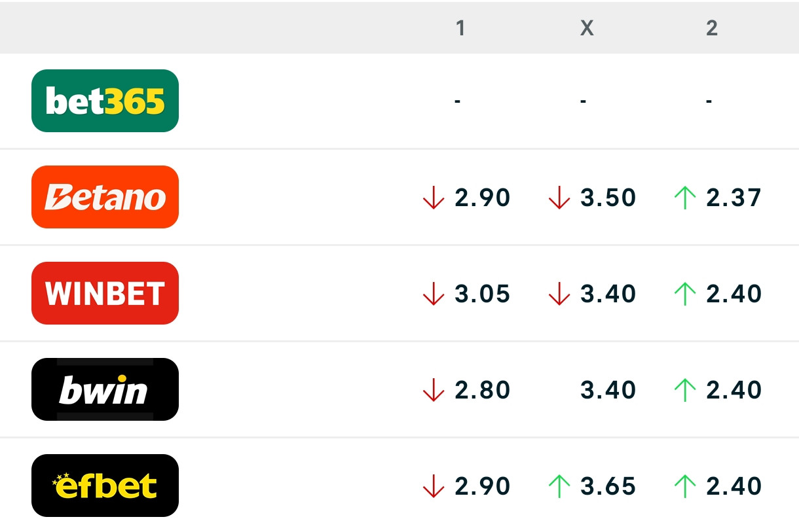Click the efbet bookmaker logo
799x532 pixels.
[x=105, y=486]
